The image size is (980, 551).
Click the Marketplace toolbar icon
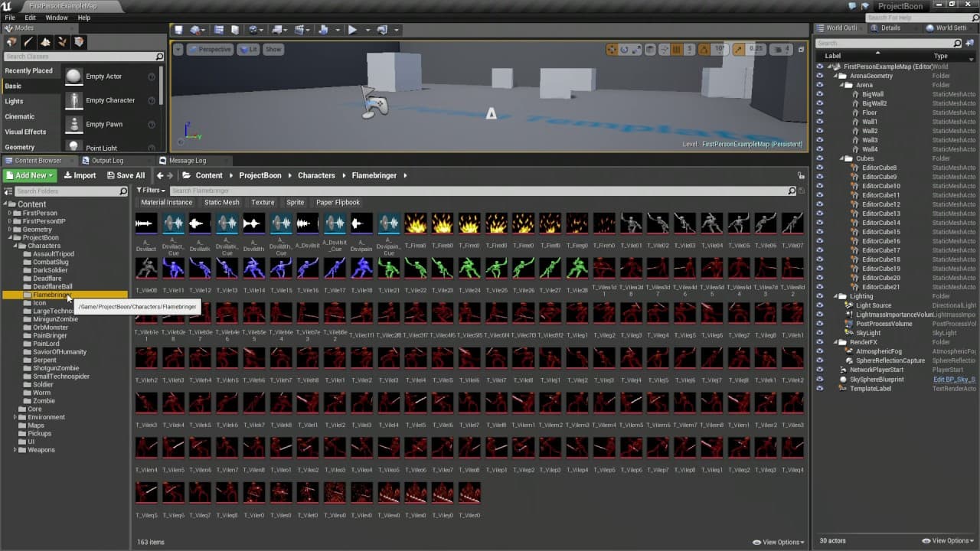pyautogui.click(x=235, y=29)
